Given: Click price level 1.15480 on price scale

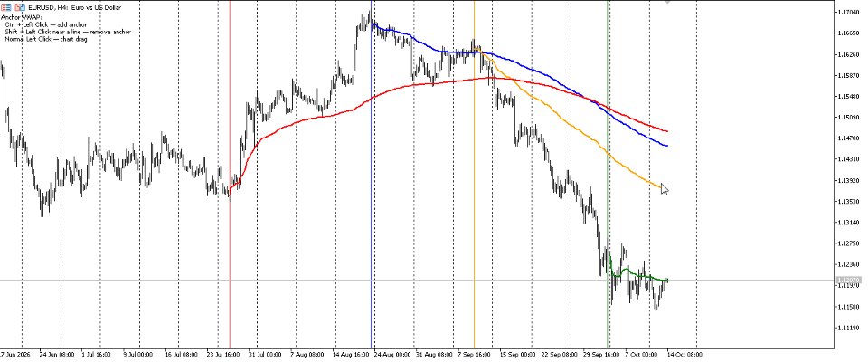Looking at the screenshot, I should [x=848, y=97].
